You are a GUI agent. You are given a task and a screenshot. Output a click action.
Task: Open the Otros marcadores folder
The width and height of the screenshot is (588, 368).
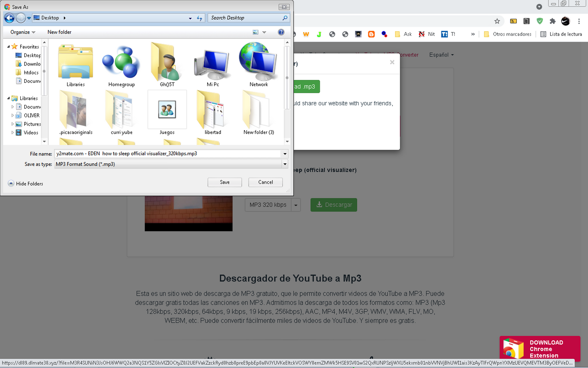[x=508, y=34]
